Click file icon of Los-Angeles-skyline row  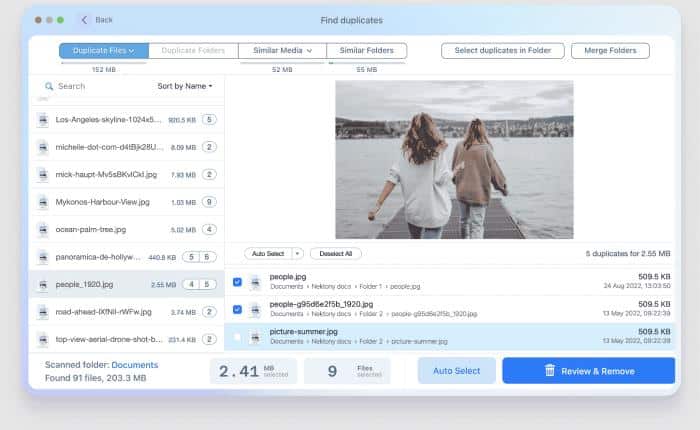coord(43,120)
